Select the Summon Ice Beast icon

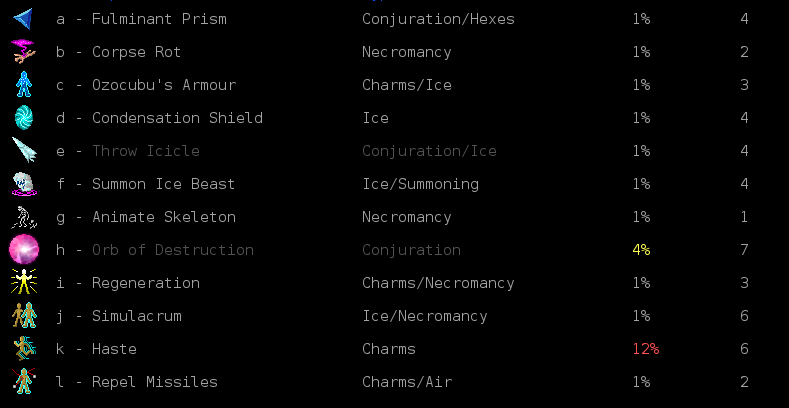(24, 184)
